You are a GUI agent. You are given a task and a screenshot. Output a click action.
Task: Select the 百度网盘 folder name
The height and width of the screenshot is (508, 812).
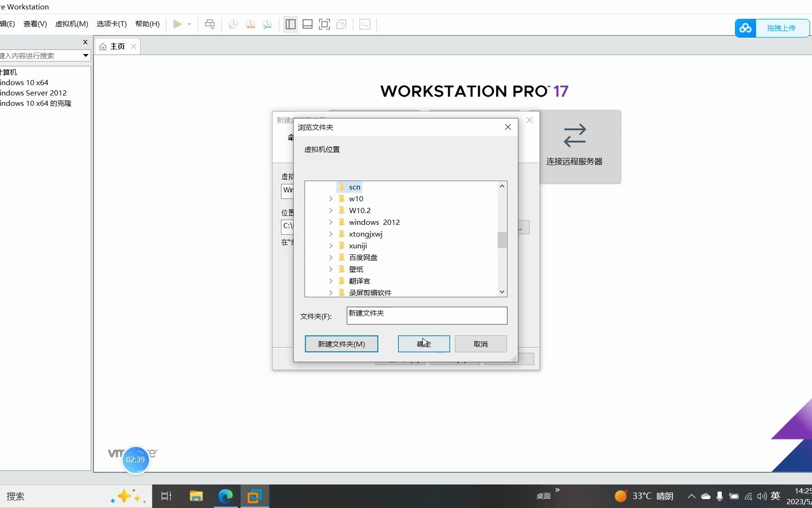click(x=363, y=258)
